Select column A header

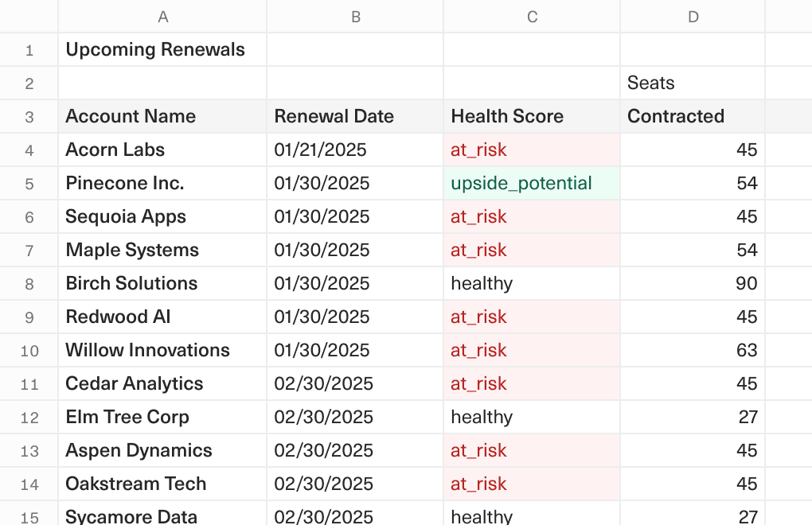click(x=162, y=16)
